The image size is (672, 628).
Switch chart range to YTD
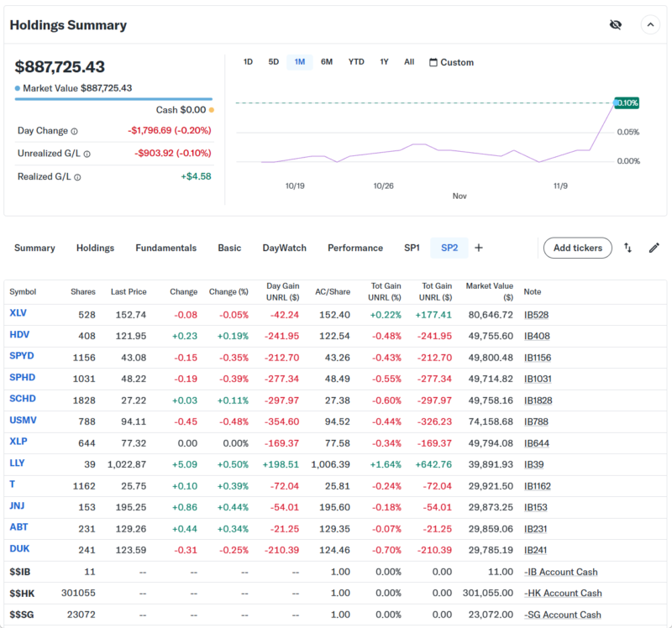[x=356, y=62]
